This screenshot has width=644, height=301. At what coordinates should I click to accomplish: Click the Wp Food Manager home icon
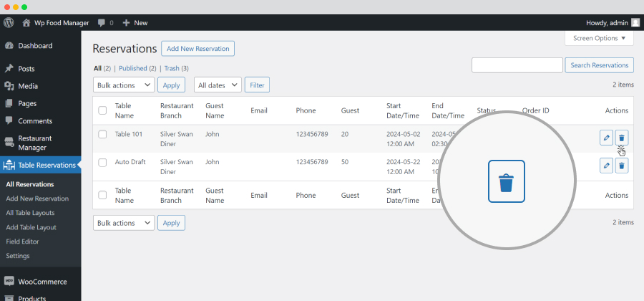pyautogui.click(x=26, y=23)
